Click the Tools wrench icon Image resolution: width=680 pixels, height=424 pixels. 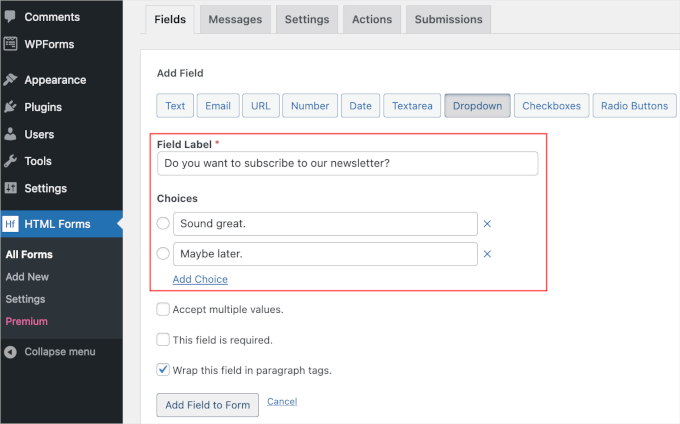click(x=10, y=161)
